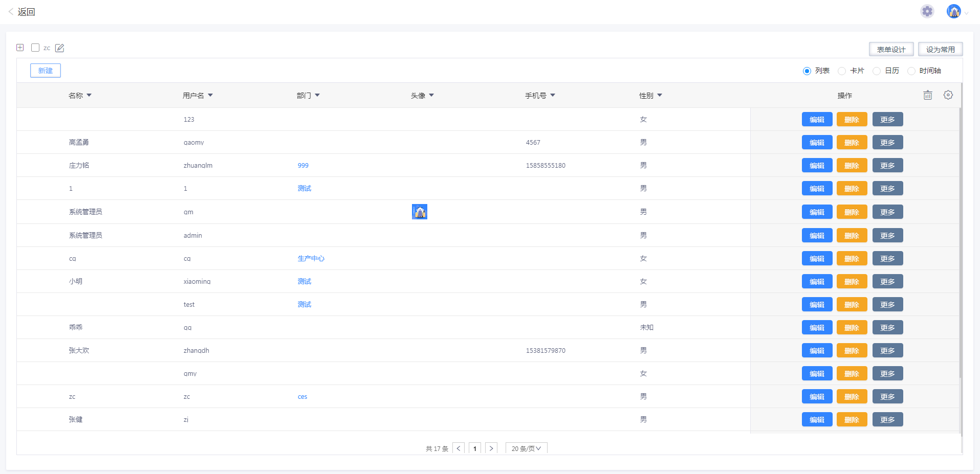Click phone number 15858555180
This screenshot has width=980, height=474.
(x=546, y=165)
